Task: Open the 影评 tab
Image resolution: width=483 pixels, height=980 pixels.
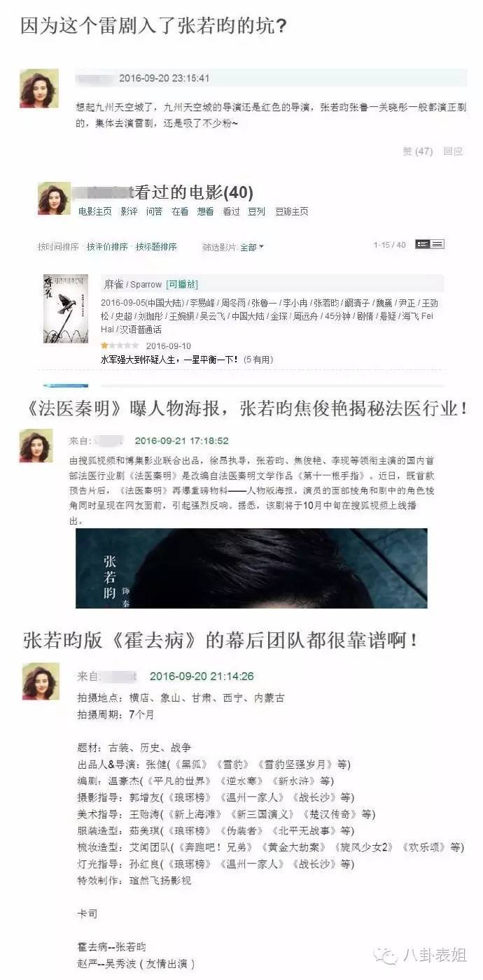Action: click(x=129, y=211)
